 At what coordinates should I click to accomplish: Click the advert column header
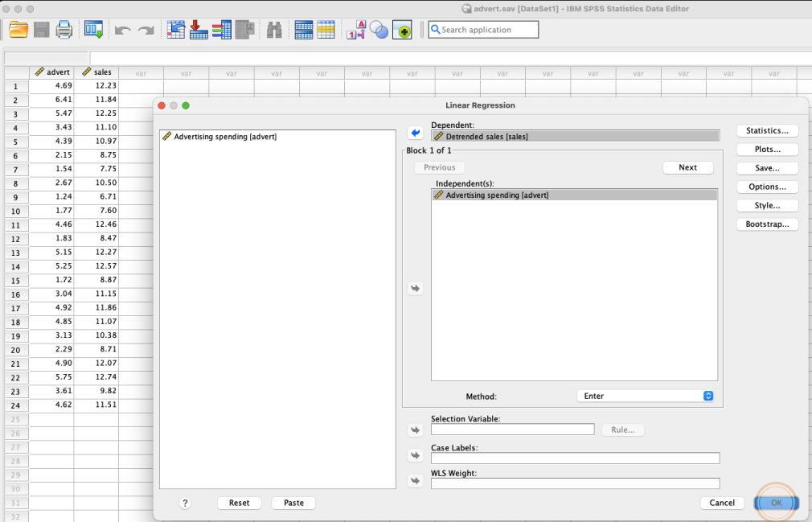pyautogui.click(x=51, y=72)
